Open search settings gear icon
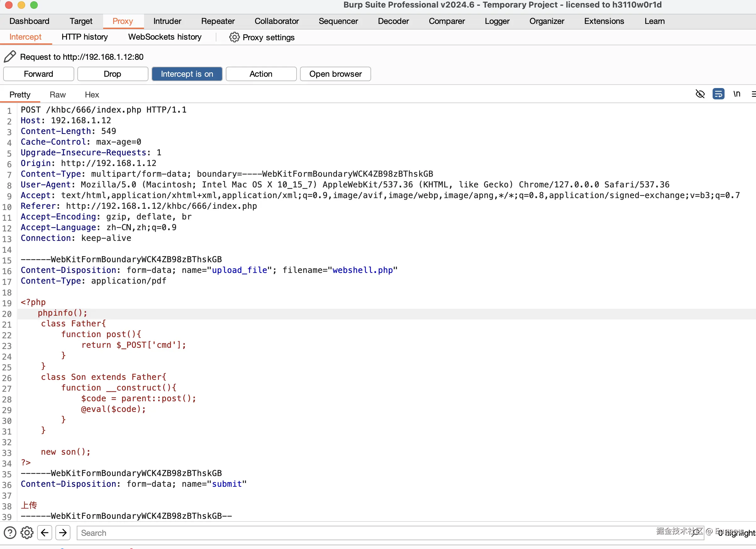 (x=27, y=533)
